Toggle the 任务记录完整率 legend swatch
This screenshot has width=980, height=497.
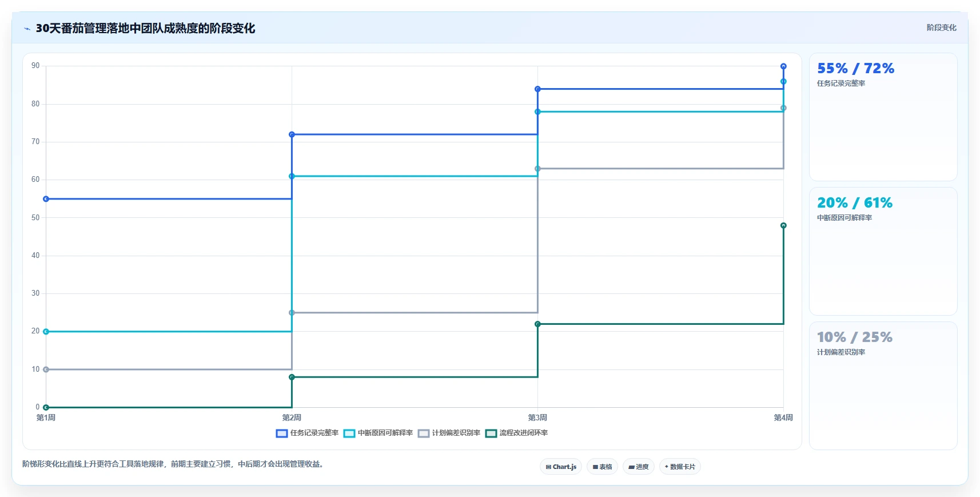281,434
